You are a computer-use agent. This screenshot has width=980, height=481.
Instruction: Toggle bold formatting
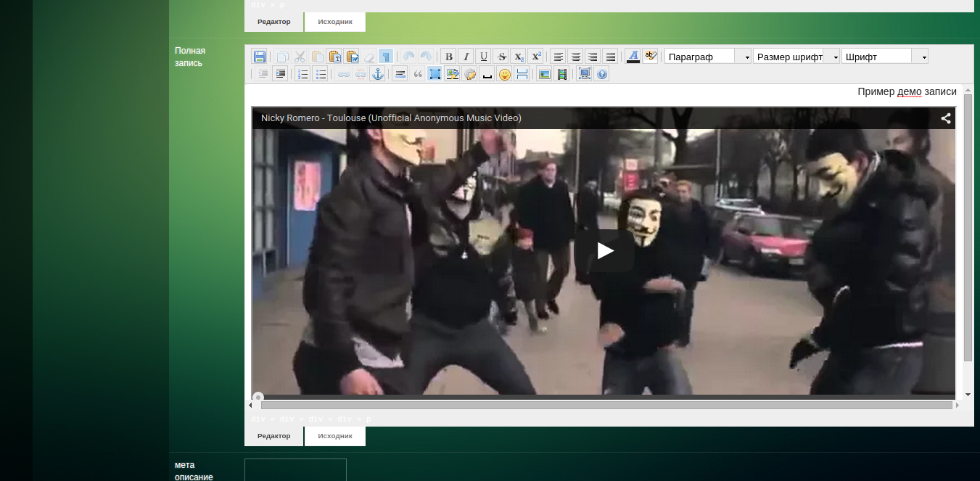pos(449,57)
